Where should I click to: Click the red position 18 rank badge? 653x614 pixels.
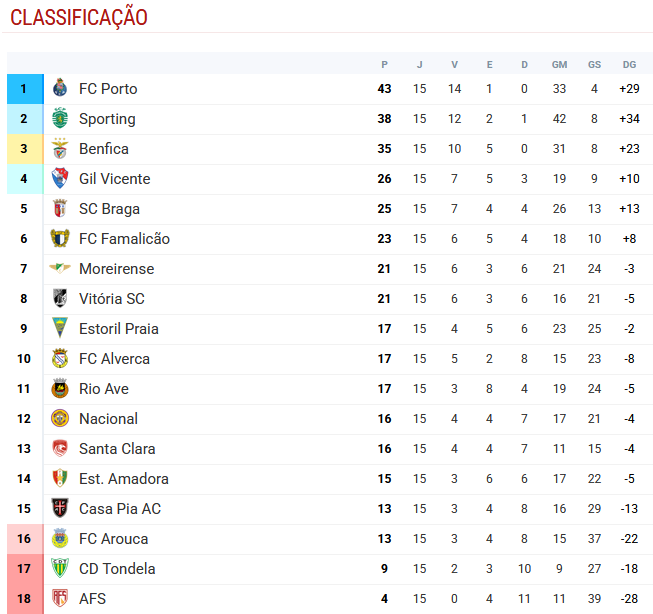(24, 599)
